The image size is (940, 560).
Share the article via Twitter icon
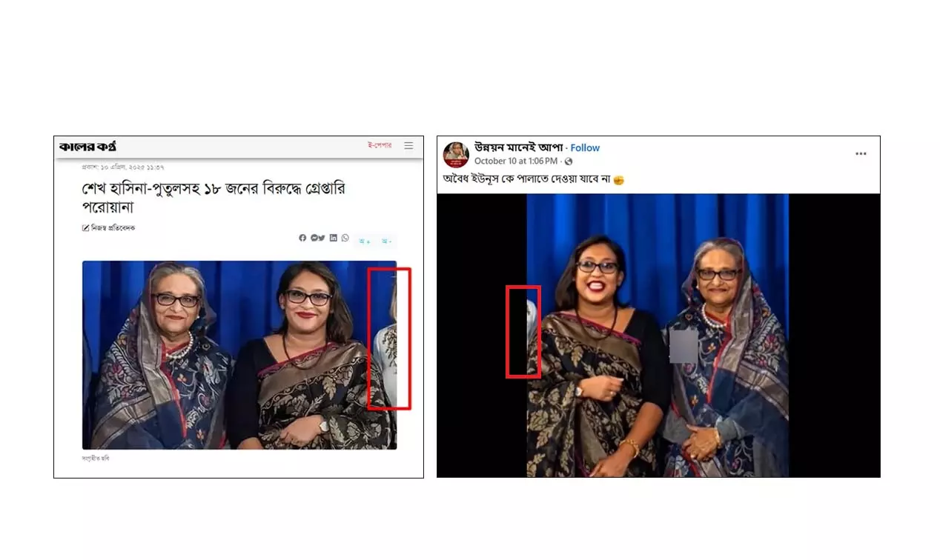click(322, 238)
